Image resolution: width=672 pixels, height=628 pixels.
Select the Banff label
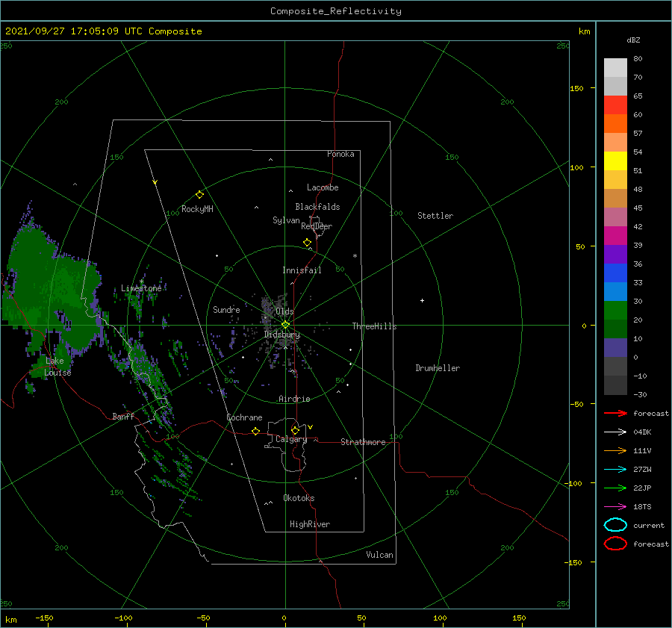click(x=123, y=416)
